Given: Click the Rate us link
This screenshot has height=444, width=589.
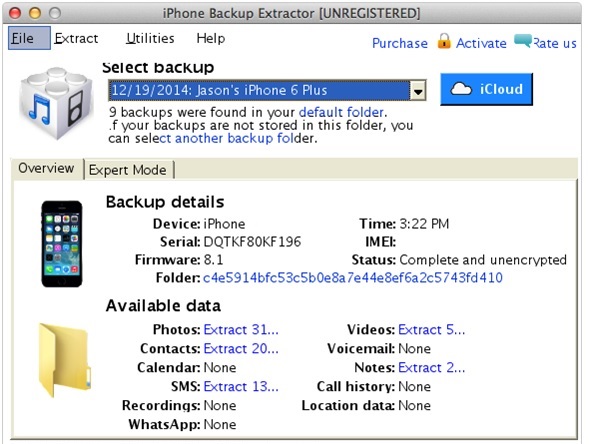Looking at the screenshot, I should pos(555,44).
